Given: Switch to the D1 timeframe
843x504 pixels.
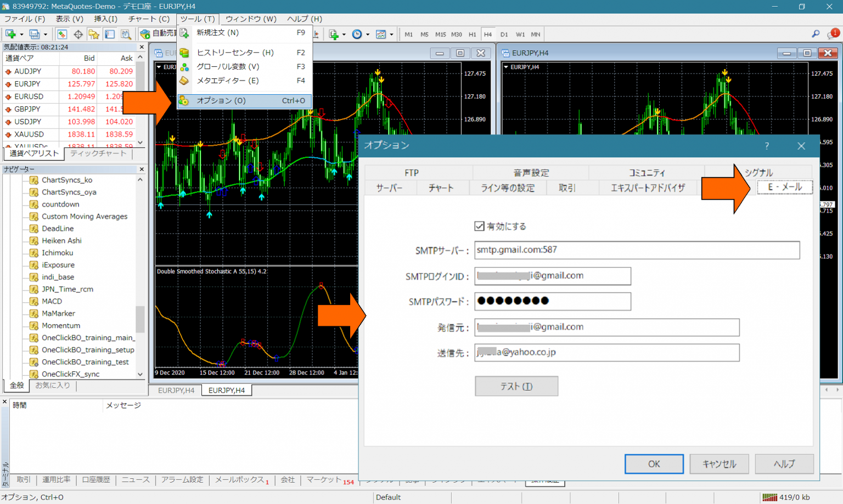Looking at the screenshot, I should coord(504,34).
